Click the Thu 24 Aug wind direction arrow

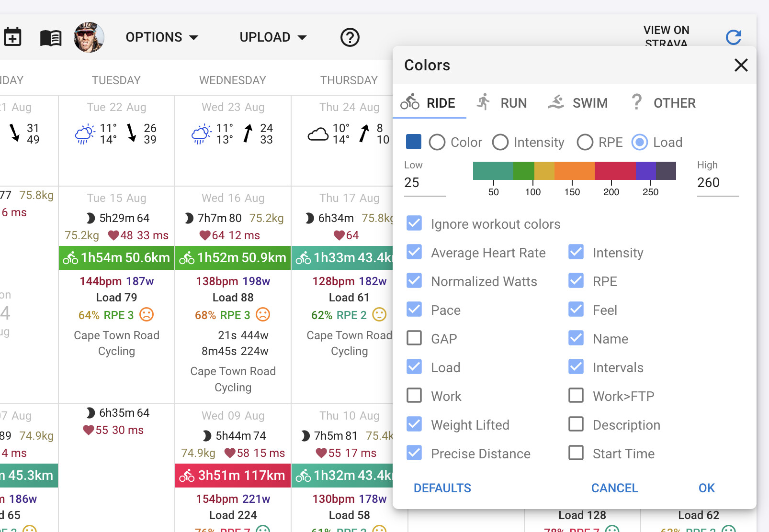click(364, 133)
